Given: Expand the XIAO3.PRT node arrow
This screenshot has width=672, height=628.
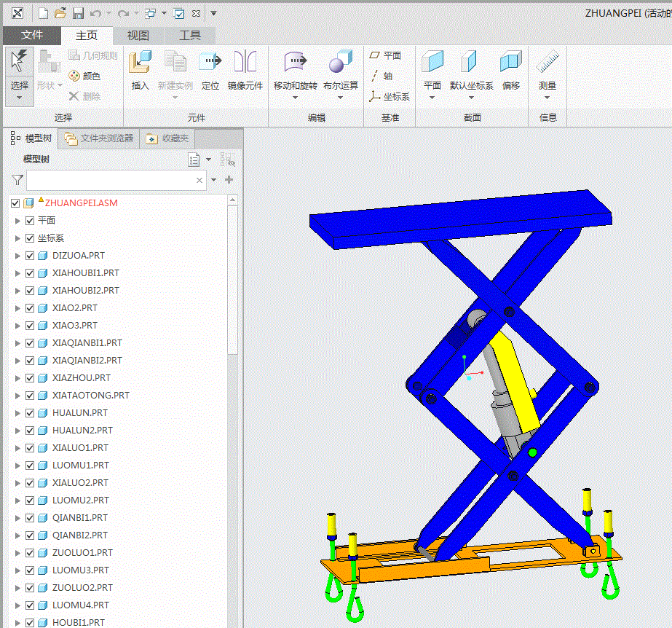Looking at the screenshot, I should pyautogui.click(x=17, y=326).
